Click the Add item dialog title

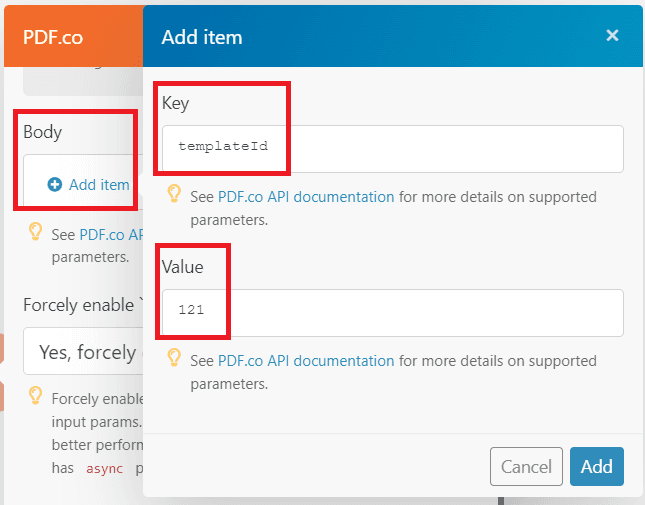click(x=202, y=38)
